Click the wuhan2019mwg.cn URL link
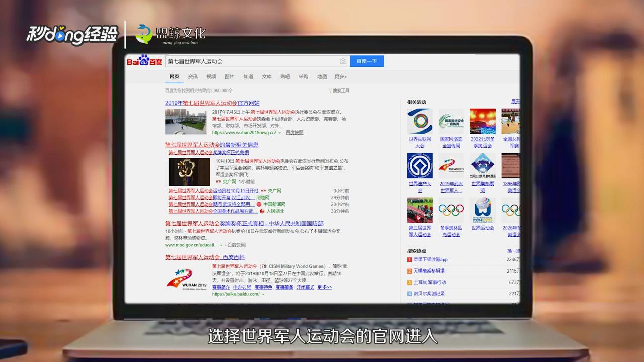This screenshot has width=644, height=362. coord(244,133)
